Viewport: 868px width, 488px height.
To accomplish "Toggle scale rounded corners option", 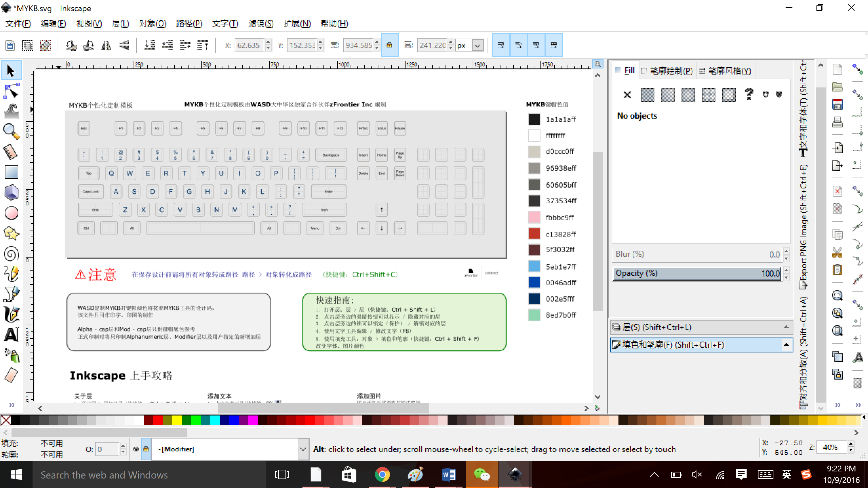I will (x=518, y=45).
